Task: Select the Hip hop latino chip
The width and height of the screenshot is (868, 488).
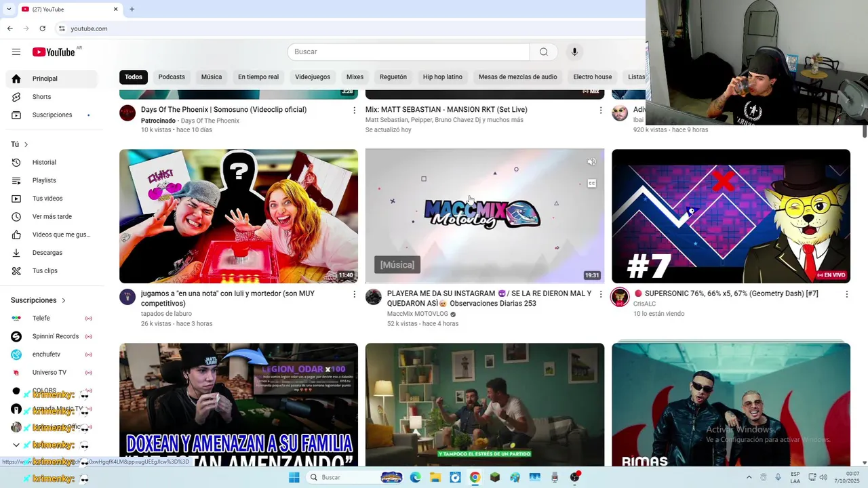Action: tap(443, 77)
